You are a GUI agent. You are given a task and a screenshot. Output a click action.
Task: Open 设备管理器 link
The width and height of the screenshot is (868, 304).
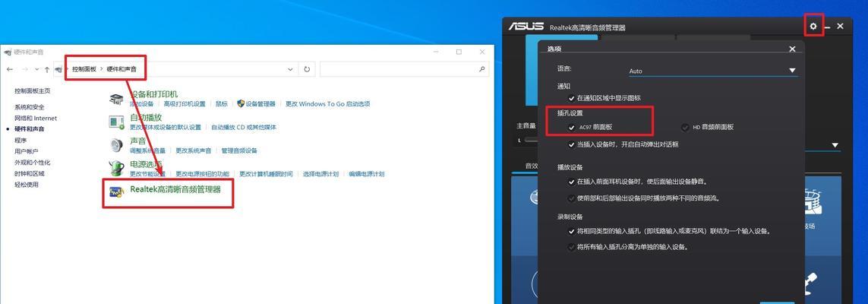point(260,104)
